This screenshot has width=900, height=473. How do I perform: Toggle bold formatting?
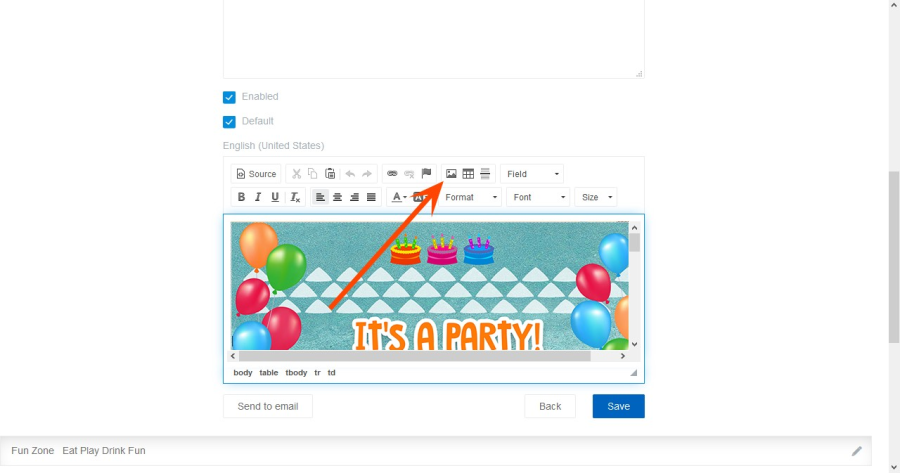pyautogui.click(x=241, y=198)
